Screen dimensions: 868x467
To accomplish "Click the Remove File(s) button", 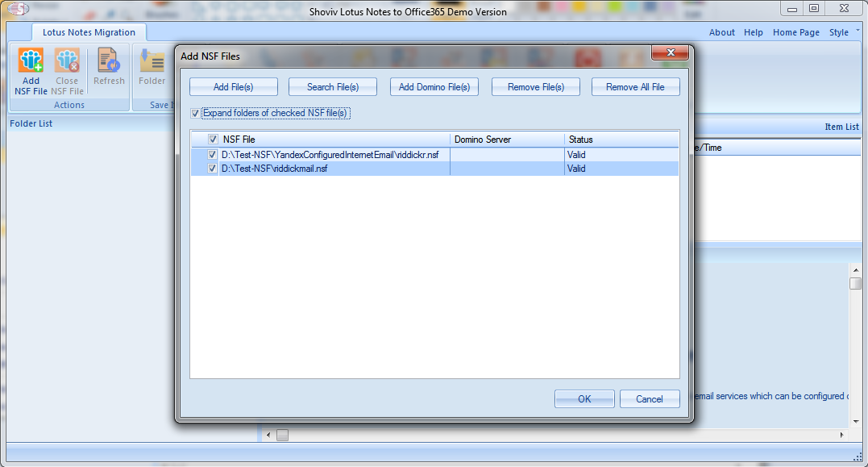I will tap(536, 87).
